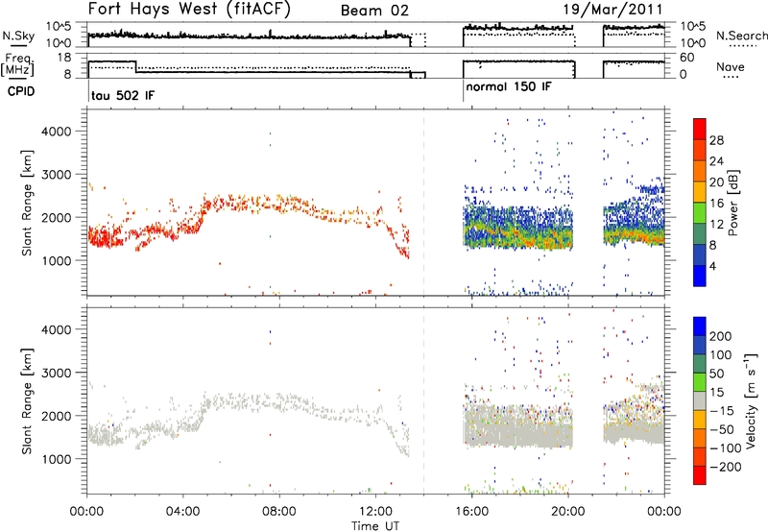
Task: Click the "Beam 02" label
Action: [x=374, y=11]
